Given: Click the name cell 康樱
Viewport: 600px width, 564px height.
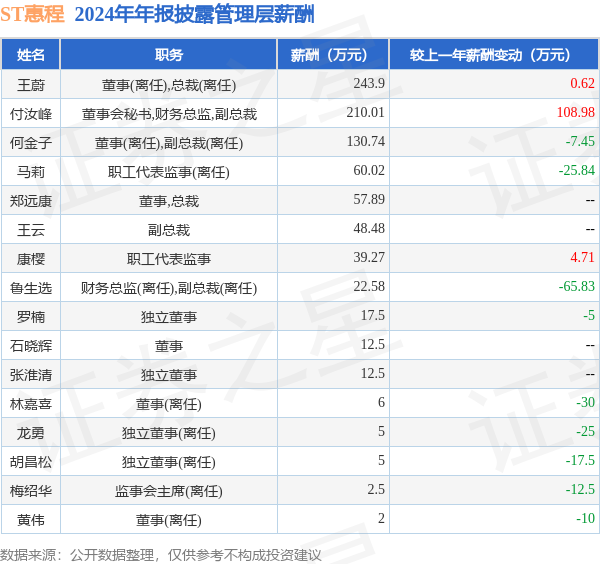Looking at the screenshot, I should point(31,259).
